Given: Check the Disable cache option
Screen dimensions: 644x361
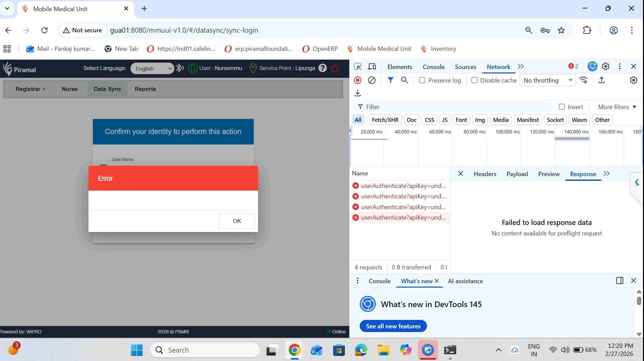Looking at the screenshot, I should [474, 80].
